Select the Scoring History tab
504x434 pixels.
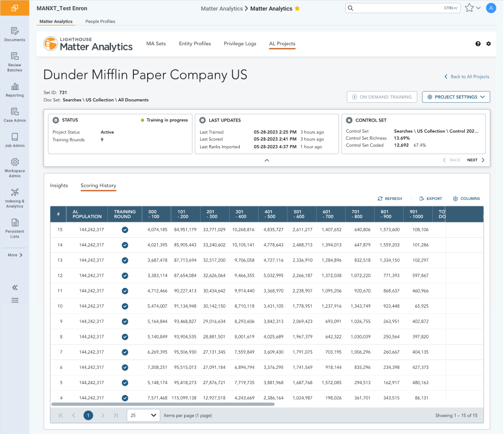coord(98,186)
